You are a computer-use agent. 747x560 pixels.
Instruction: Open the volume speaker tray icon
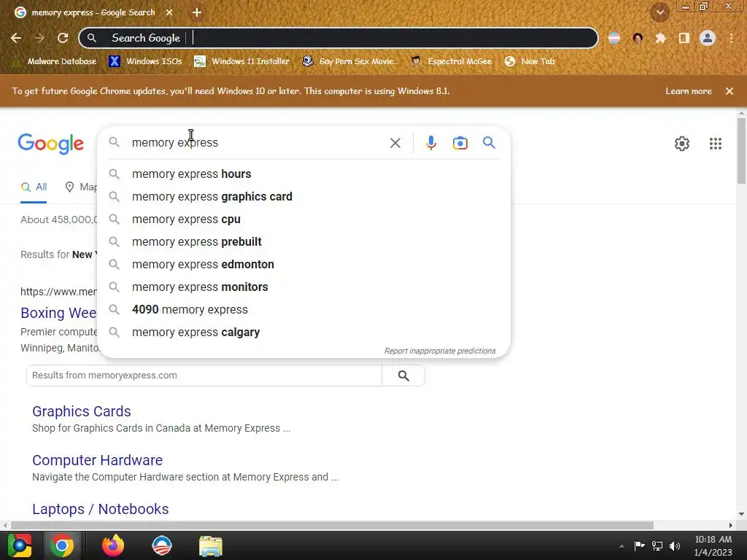tap(675, 545)
